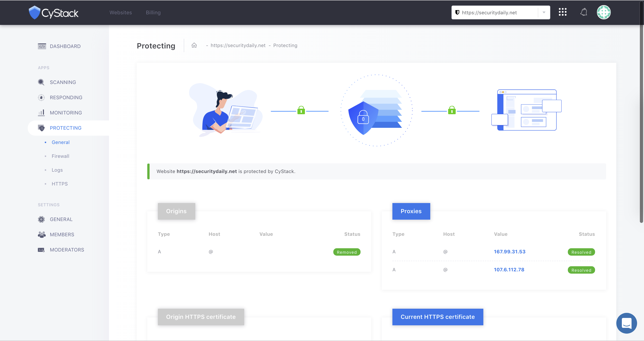Click the notification bell icon
644x341 pixels.
(x=583, y=12)
